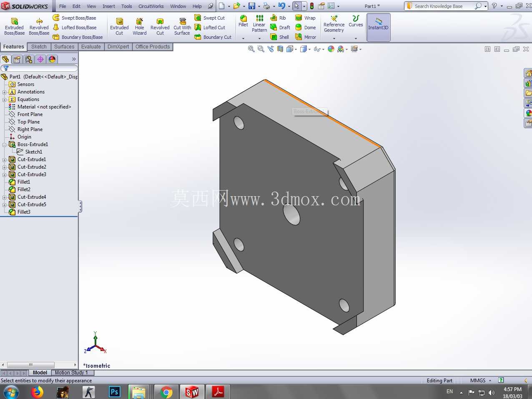Click the Windows Start button
532x399 pixels.
11,392
